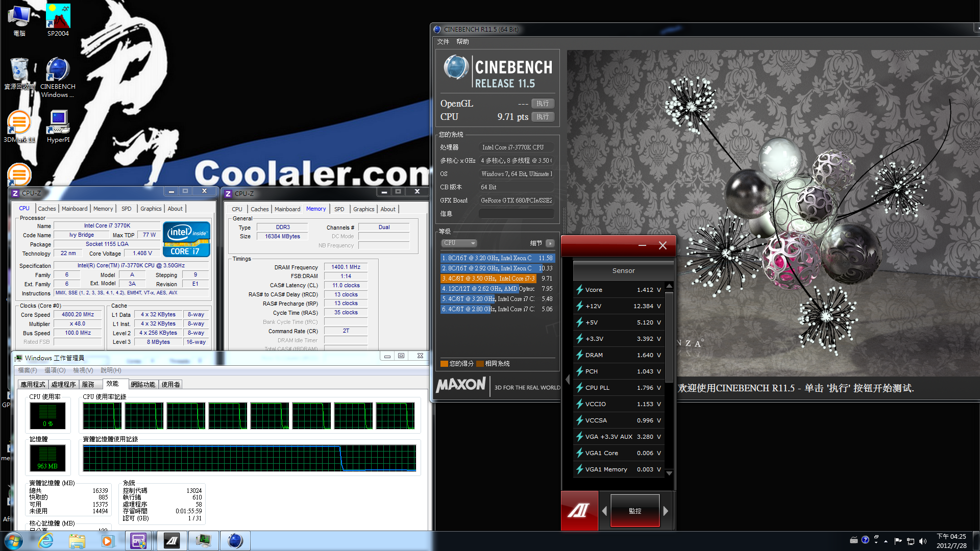The height and width of the screenshot is (551, 980).
Task: Click the Intel Core i7 logo badge
Action: pyautogui.click(x=186, y=239)
